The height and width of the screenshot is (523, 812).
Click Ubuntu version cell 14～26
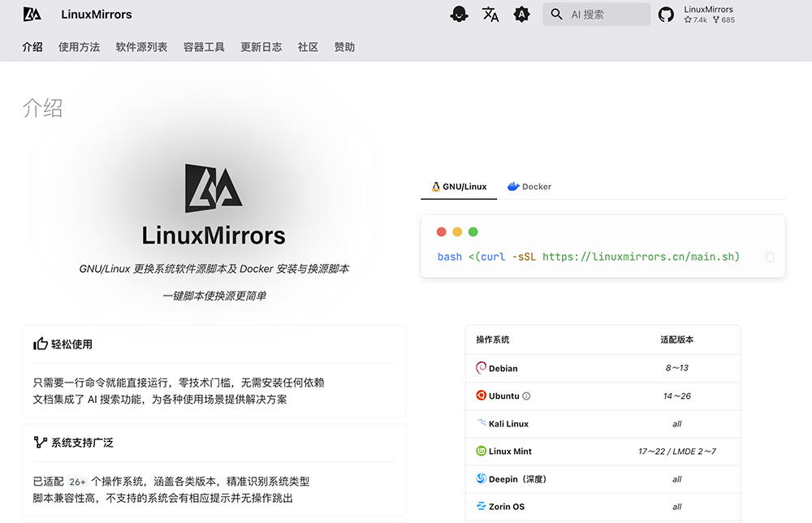click(677, 395)
